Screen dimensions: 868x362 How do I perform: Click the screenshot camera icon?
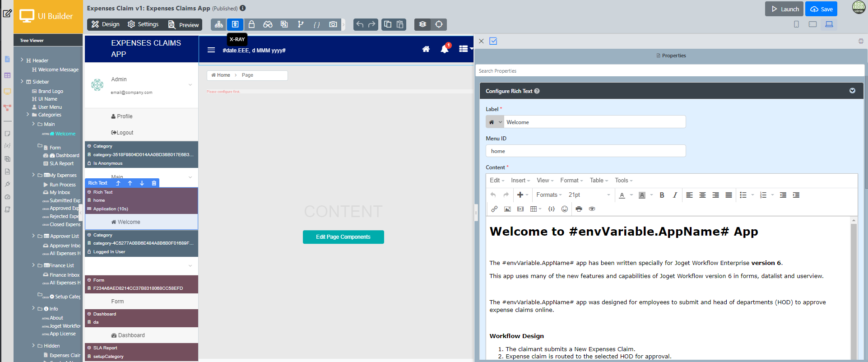tap(333, 24)
